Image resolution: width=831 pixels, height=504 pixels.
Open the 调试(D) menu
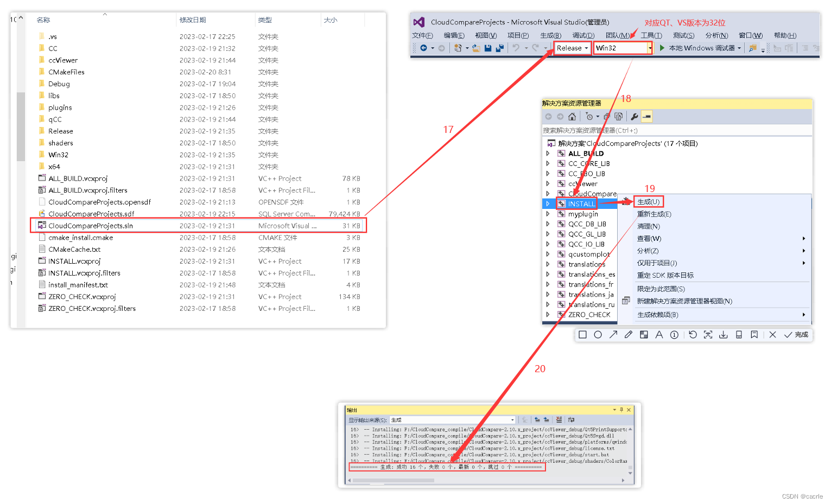(583, 36)
